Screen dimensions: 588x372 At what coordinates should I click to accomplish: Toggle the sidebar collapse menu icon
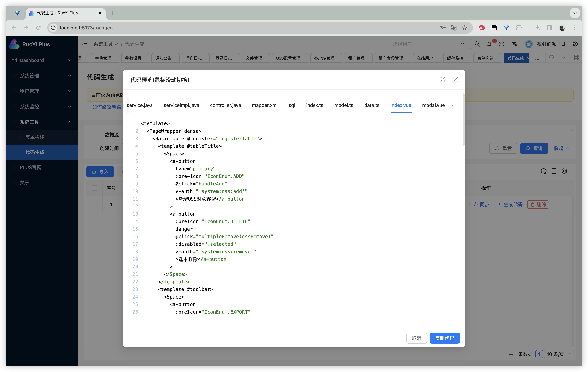click(x=85, y=44)
